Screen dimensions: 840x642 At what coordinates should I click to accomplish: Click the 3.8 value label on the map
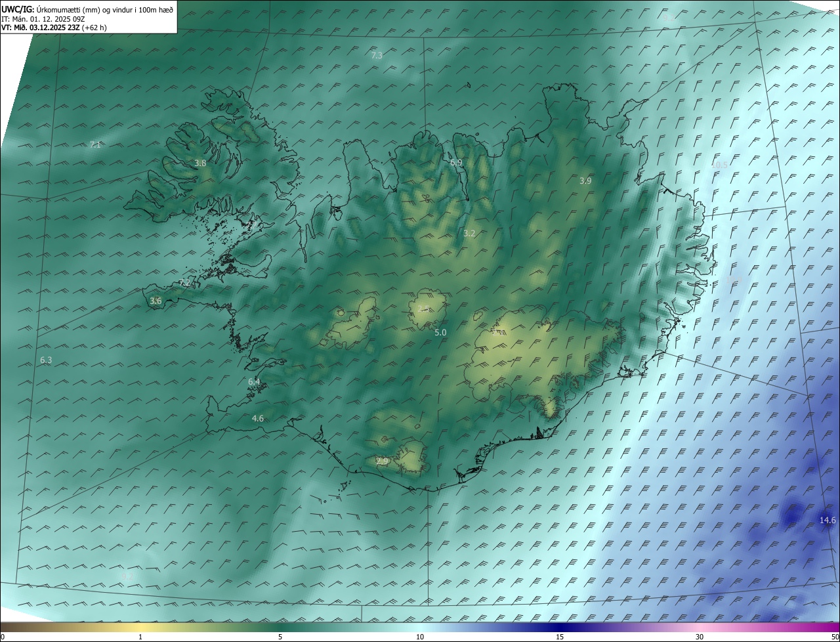[200, 163]
